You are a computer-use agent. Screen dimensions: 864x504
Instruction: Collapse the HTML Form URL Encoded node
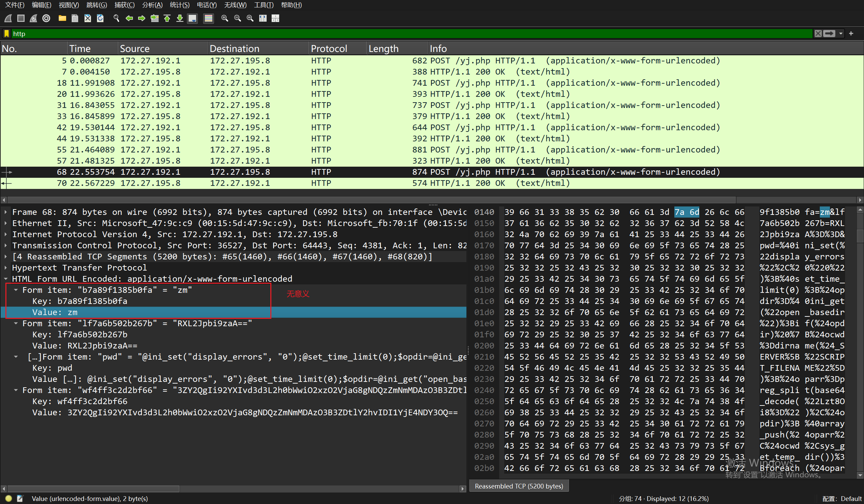pos(6,279)
